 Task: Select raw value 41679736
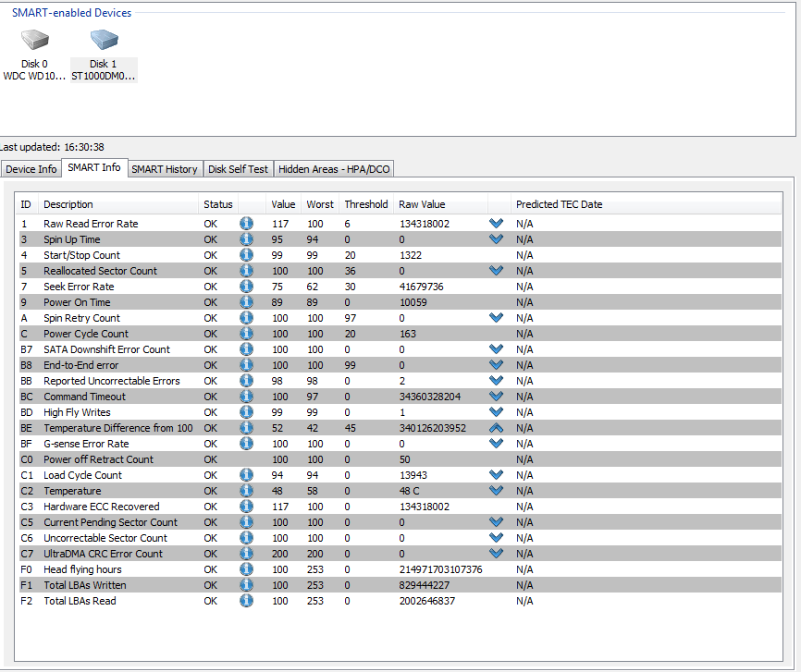[x=422, y=287]
